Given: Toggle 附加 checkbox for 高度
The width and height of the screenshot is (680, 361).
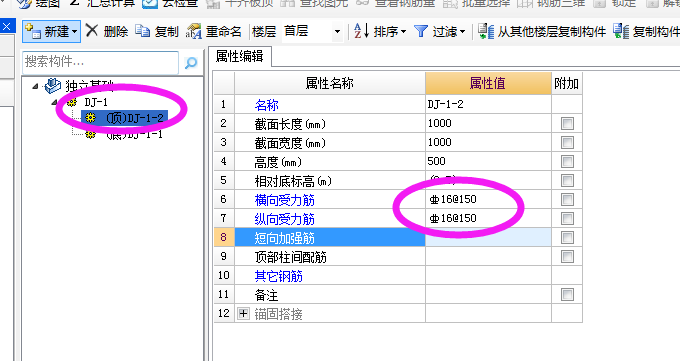Looking at the screenshot, I should click(x=567, y=161).
